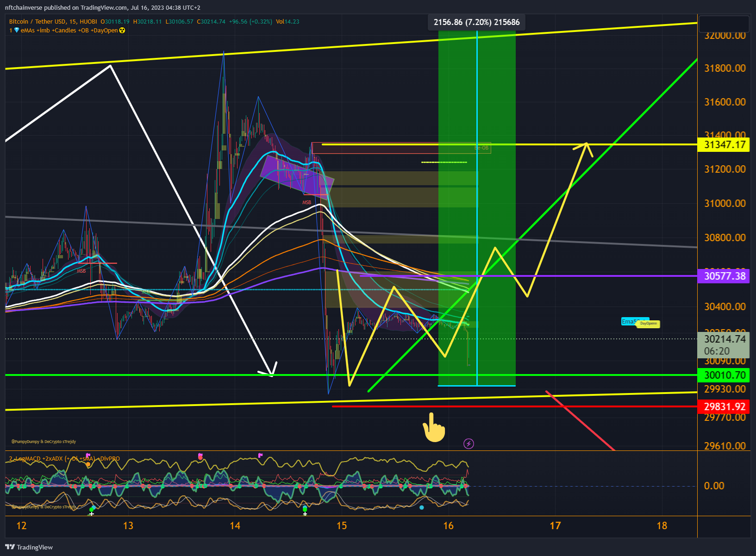This screenshot has height=556, width=756.
Task: Click date 12 on the time axis
Action: tap(21, 526)
